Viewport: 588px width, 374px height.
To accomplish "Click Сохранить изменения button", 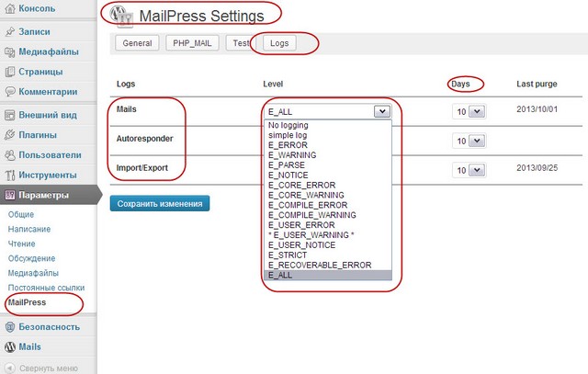I will tap(160, 204).
